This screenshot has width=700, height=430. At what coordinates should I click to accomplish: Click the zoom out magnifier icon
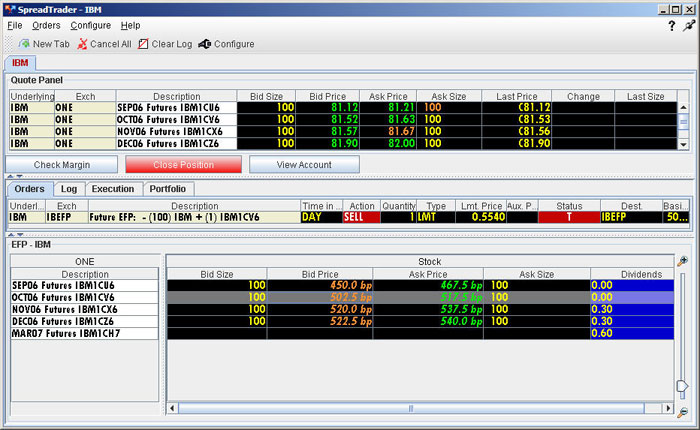coord(682,413)
